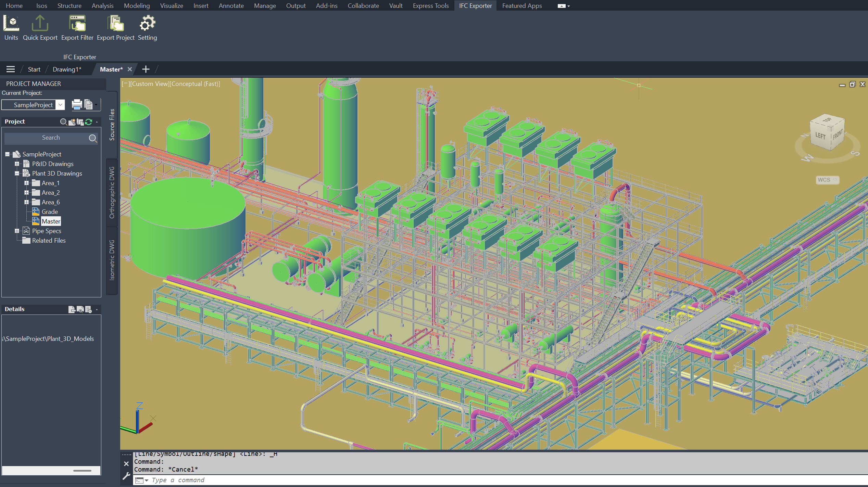Toggle viewport controls with [-] label

125,84
